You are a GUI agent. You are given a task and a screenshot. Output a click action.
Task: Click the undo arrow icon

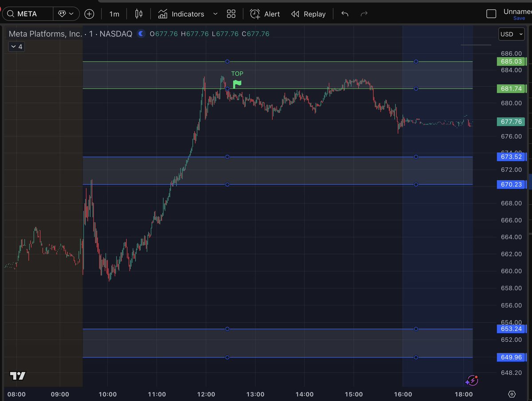[345, 14]
